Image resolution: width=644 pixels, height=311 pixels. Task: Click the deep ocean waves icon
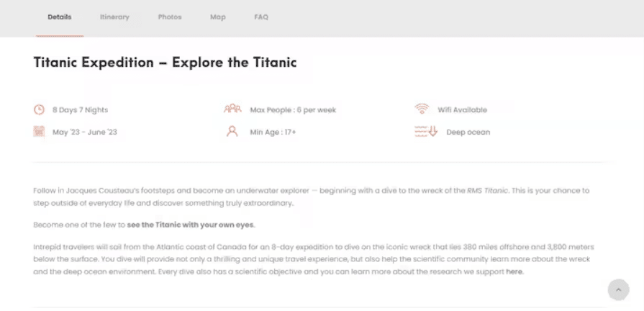(x=426, y=132)
